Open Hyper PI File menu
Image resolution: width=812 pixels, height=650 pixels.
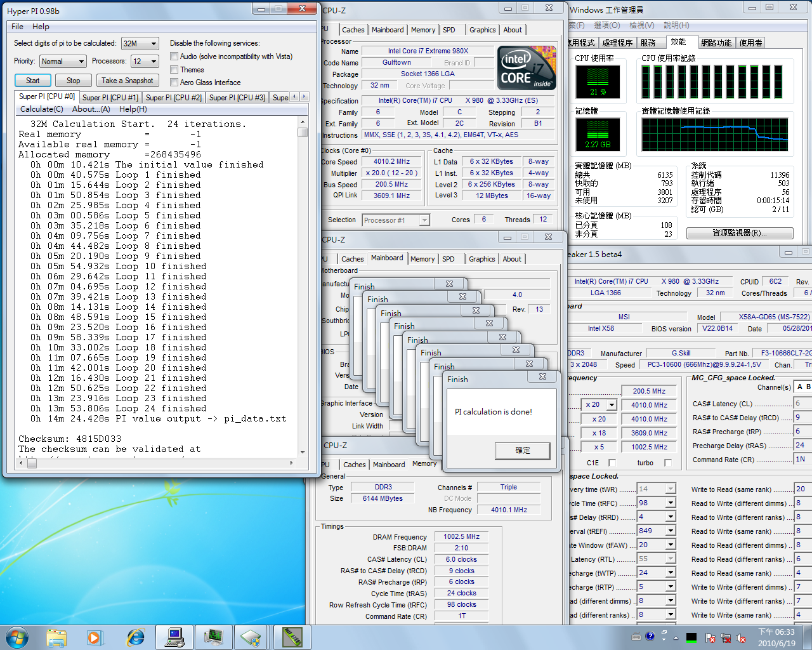pos(17,27)
